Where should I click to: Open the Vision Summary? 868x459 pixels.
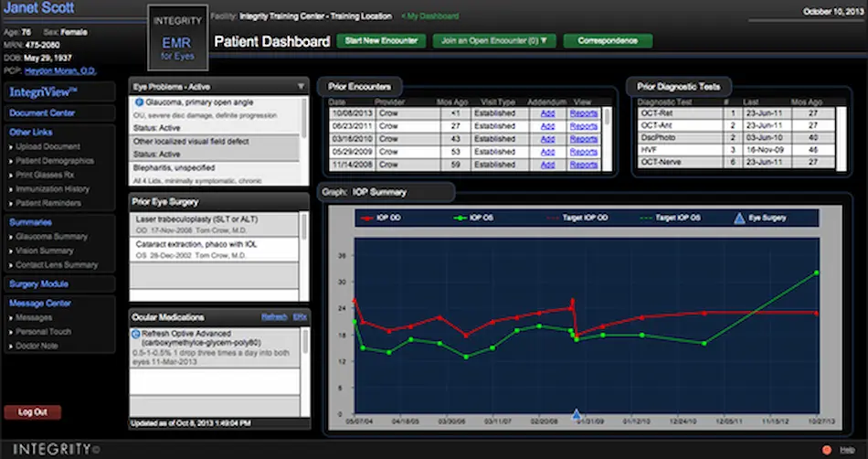click(44, 251)
